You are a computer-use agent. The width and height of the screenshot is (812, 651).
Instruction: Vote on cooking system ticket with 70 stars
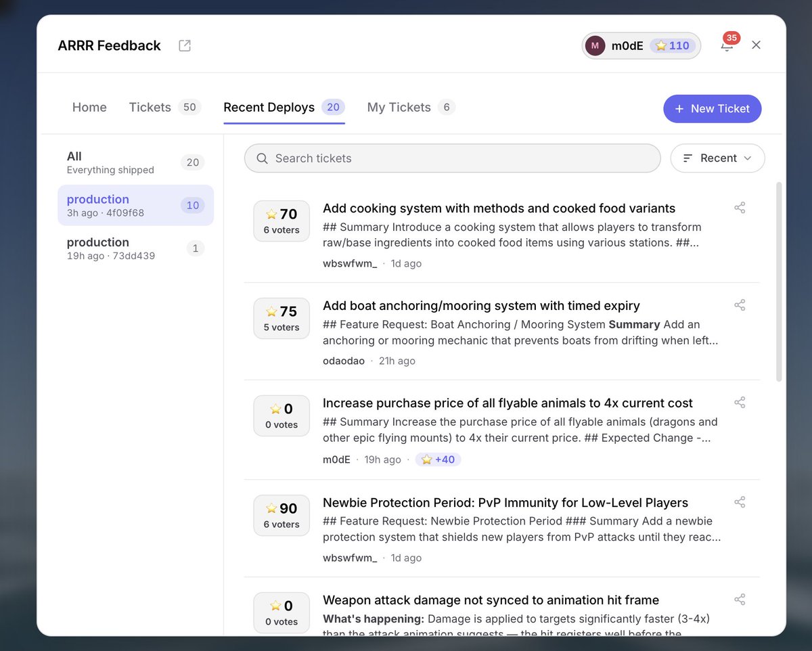281,221
